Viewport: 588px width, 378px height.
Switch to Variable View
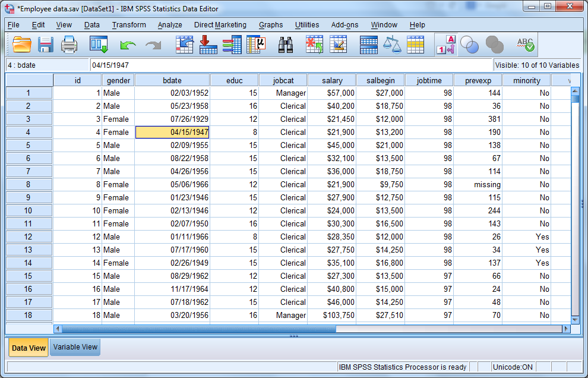tap(74, 347)
